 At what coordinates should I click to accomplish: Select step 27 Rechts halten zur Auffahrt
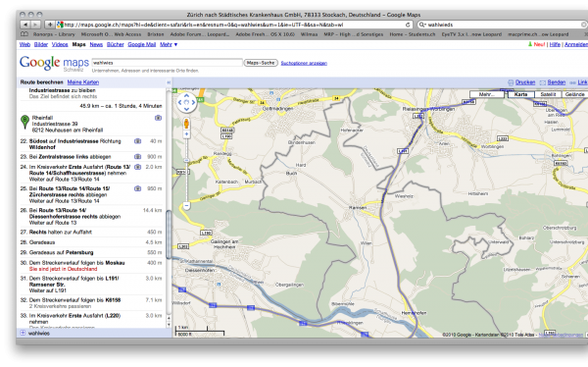(x=91, y=233)
